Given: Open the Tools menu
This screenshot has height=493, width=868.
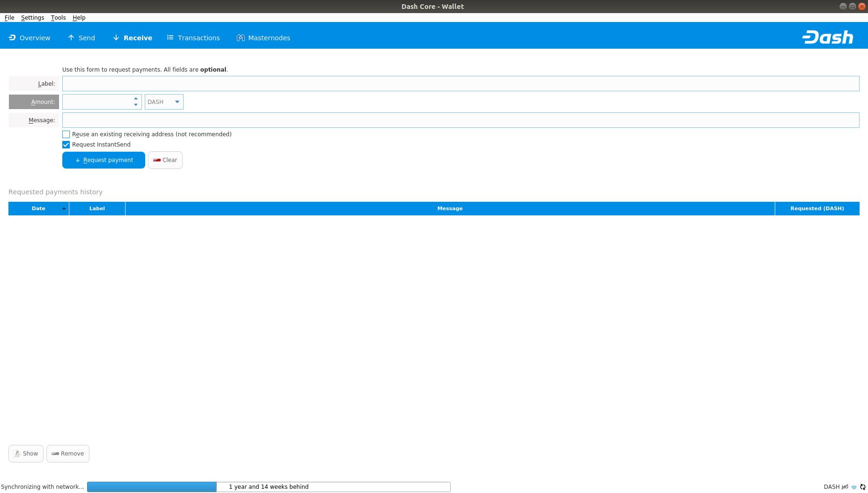Looking at the screenshot, I should (58, 18).
